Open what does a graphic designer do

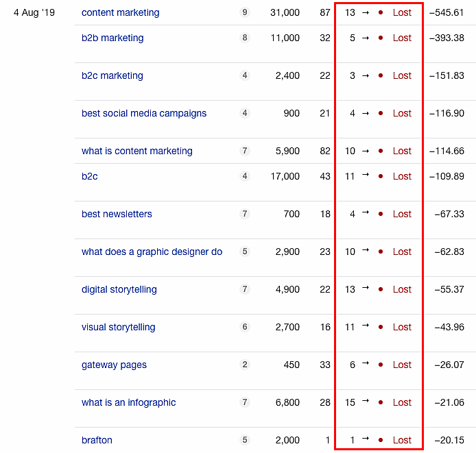point(152,252)
